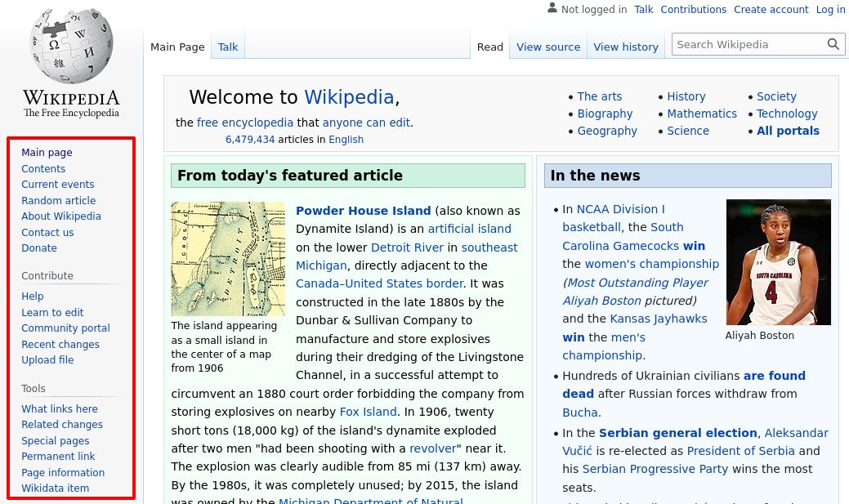Viewport: 849px width, 504px height.
Task: Click the Wikipedia globe logo
Action: [71, 46]
